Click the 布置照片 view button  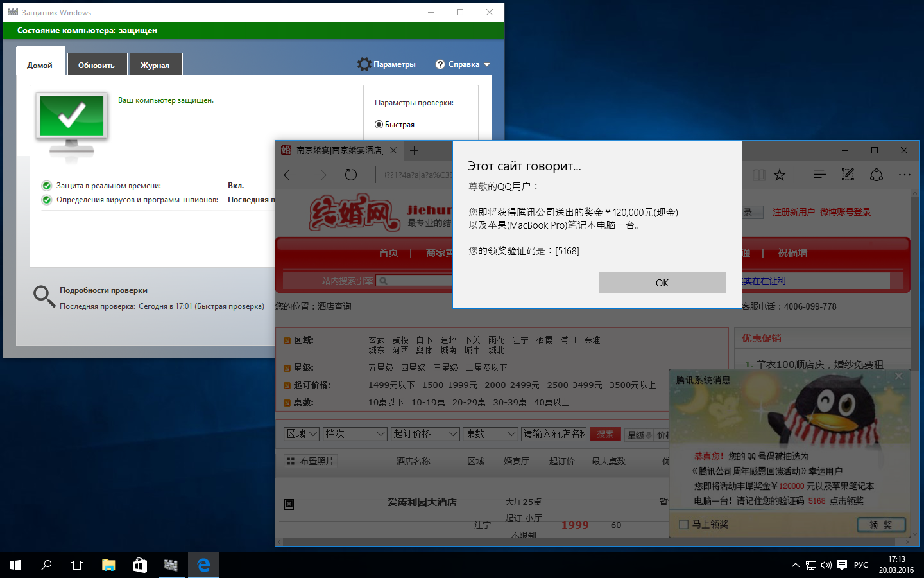pyautogui.click(x=310, y=461)
